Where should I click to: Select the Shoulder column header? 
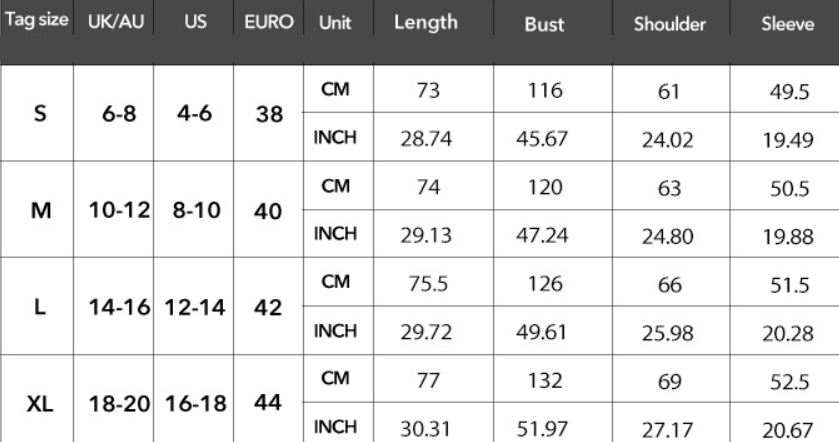[x=669, y=24]
